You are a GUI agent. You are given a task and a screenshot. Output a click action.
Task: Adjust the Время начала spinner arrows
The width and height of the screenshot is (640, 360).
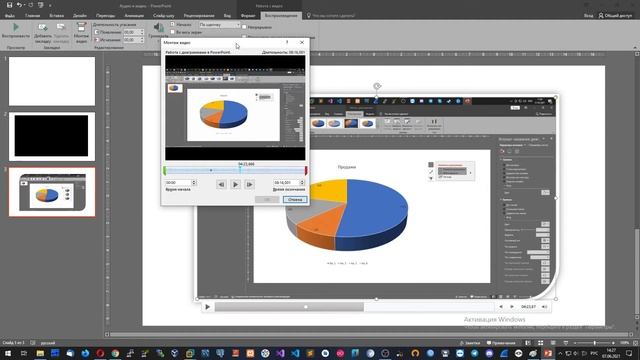tap(194, 182)
